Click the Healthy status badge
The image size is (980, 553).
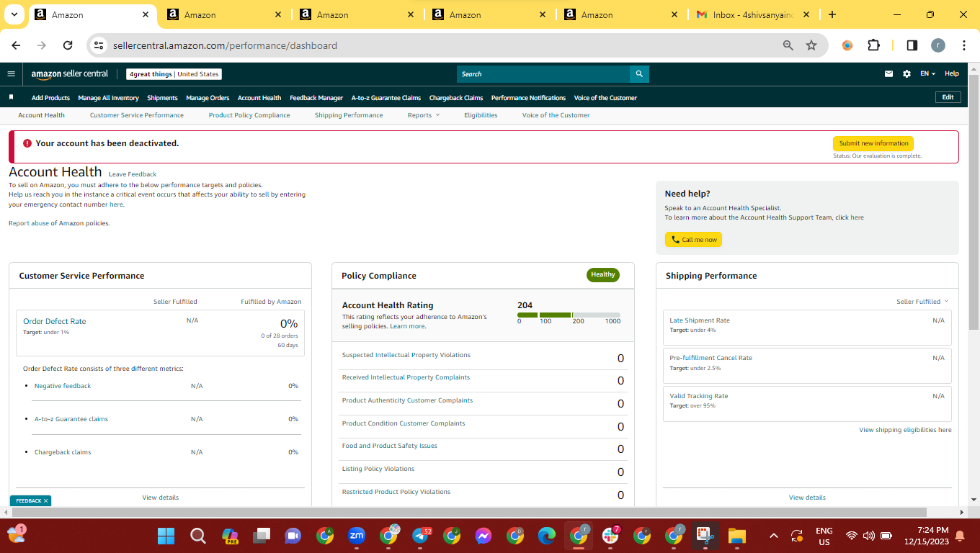pos(603,274)
